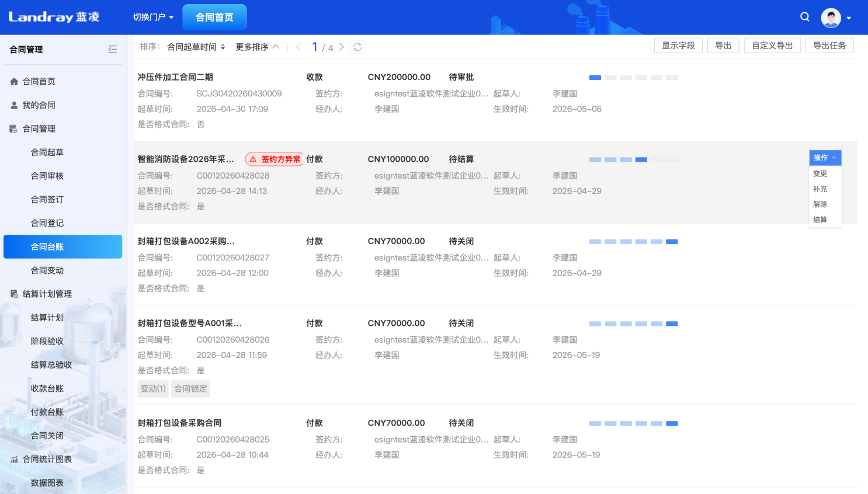Viewport: 868px width, 494px height.
Task: Click the 我的合同 person icon
Action: [x=14, y=105]
